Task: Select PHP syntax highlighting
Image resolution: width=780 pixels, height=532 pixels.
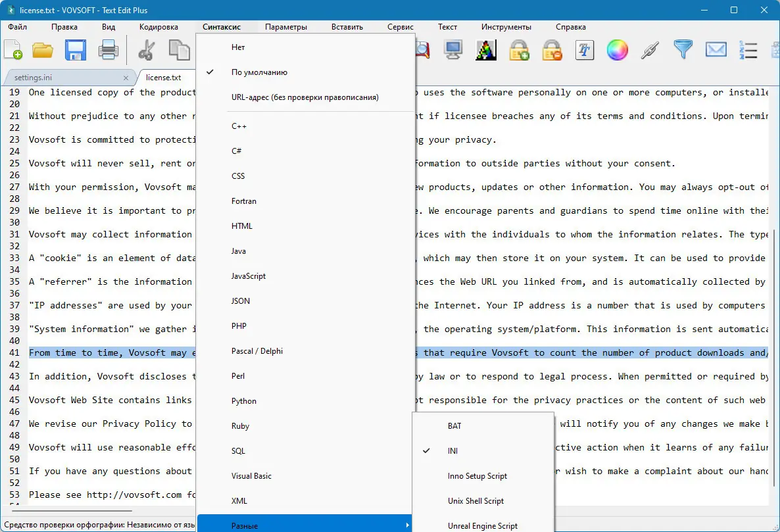Action: [x=306, y=326]
